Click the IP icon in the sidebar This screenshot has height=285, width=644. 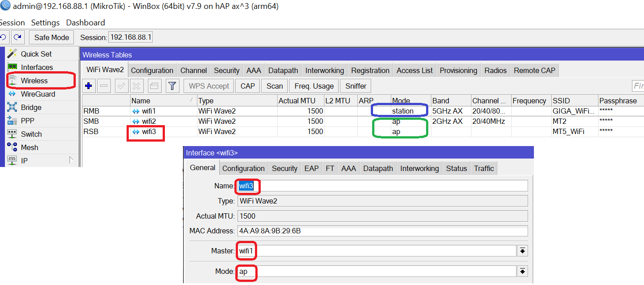click(x=12, y=160)
